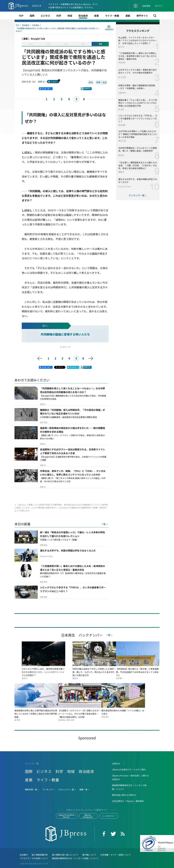Go to page 1 in bottom pagination
The image size is (174, 868).
[48, 358]
